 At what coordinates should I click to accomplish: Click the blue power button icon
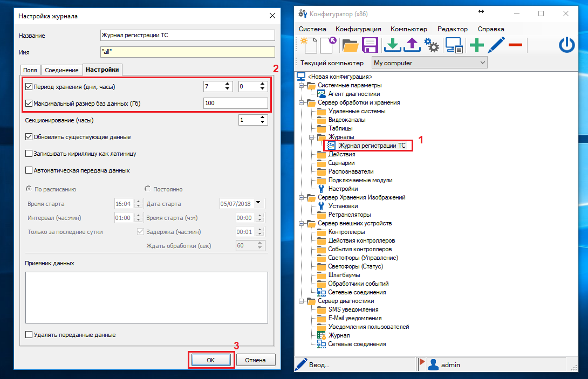coord(566,45)
